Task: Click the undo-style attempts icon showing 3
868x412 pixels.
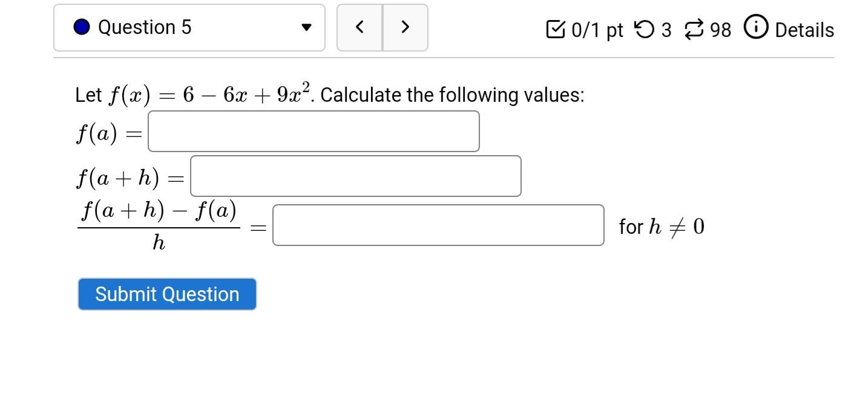Action: click(643, 28)
